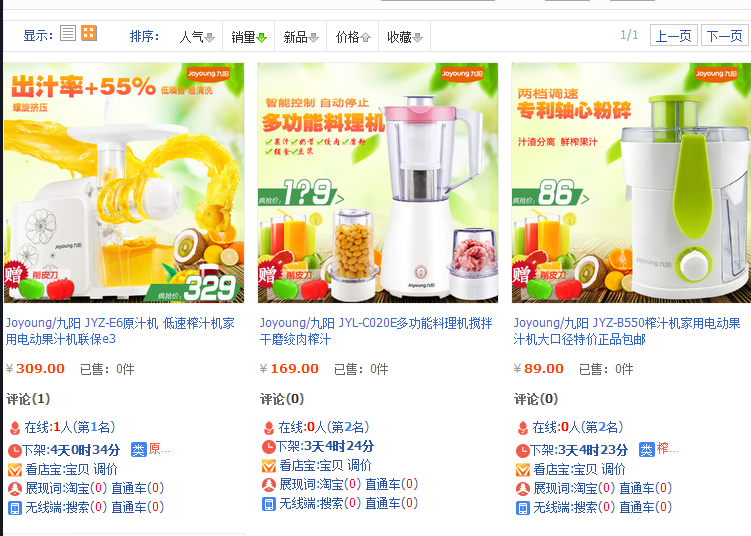The height and width of the screenshot is (536, 751).
Task: Switch to list display view icon
Action: click(68, 33)
